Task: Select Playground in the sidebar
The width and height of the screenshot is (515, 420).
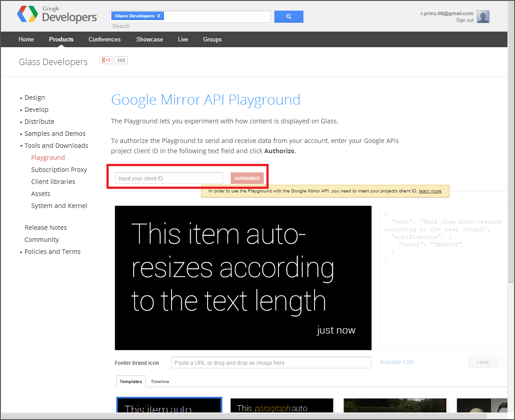Action: click(48, 158)
